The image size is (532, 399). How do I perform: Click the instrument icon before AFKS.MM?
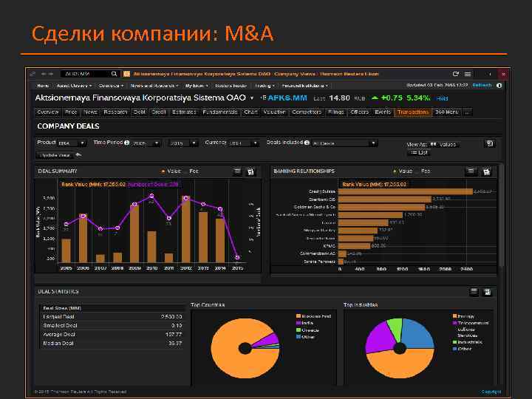[x=263, y=98]
